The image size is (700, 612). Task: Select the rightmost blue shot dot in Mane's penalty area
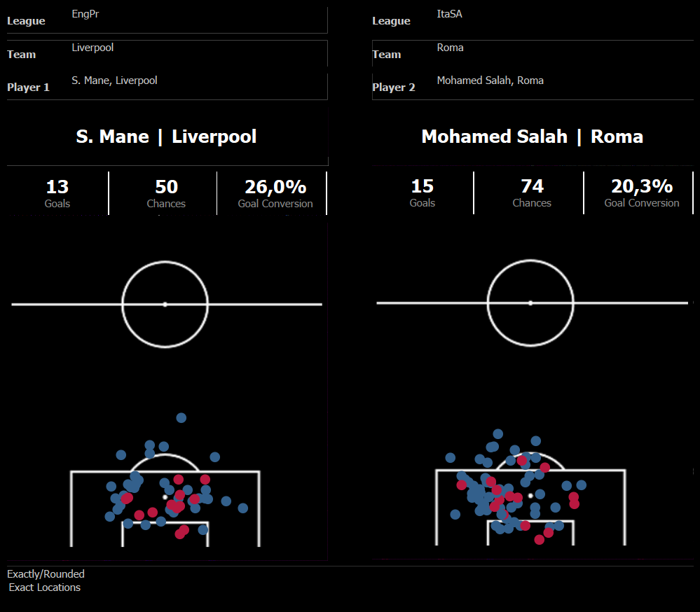[243, 508]
